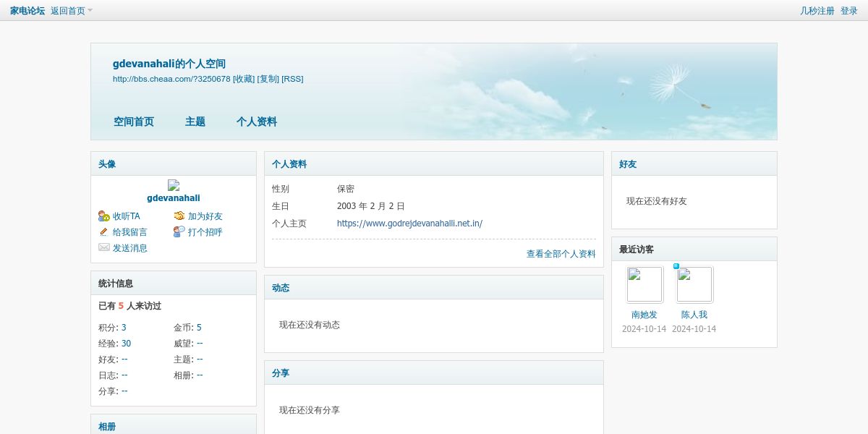Click the 打个招呼 greeting icon

point(179,232)
